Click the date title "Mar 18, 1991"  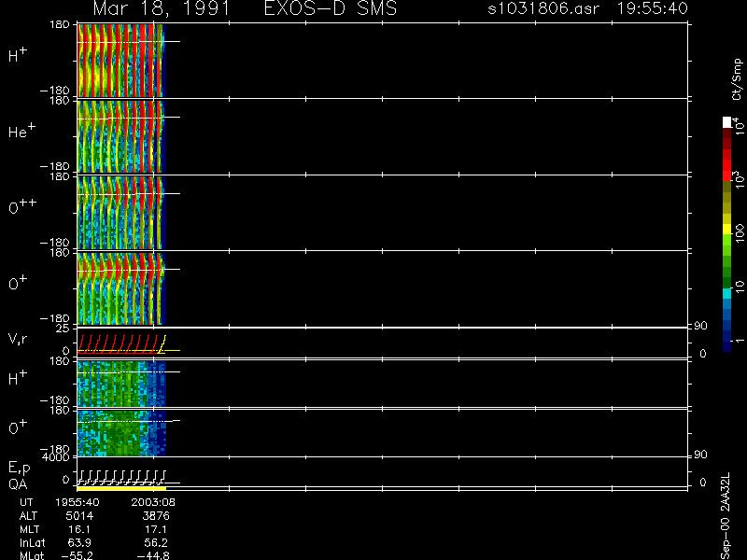tap(161, 8)
